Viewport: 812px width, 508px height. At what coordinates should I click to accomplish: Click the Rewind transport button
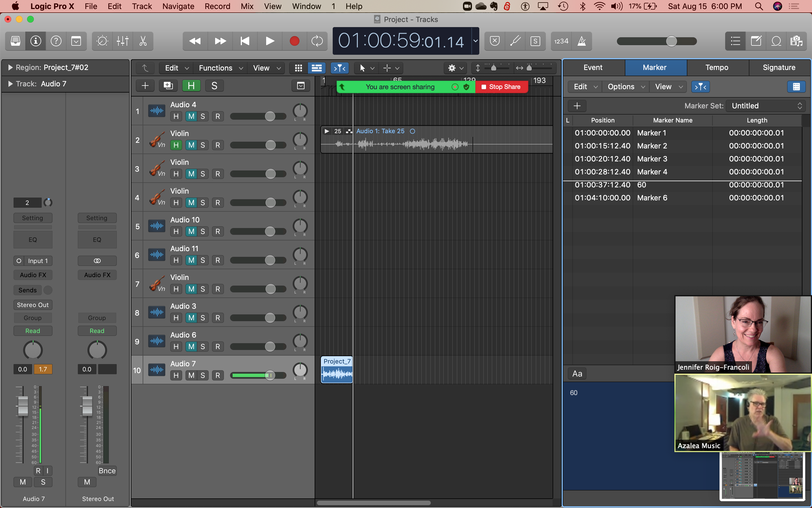[x=195, y=41]
